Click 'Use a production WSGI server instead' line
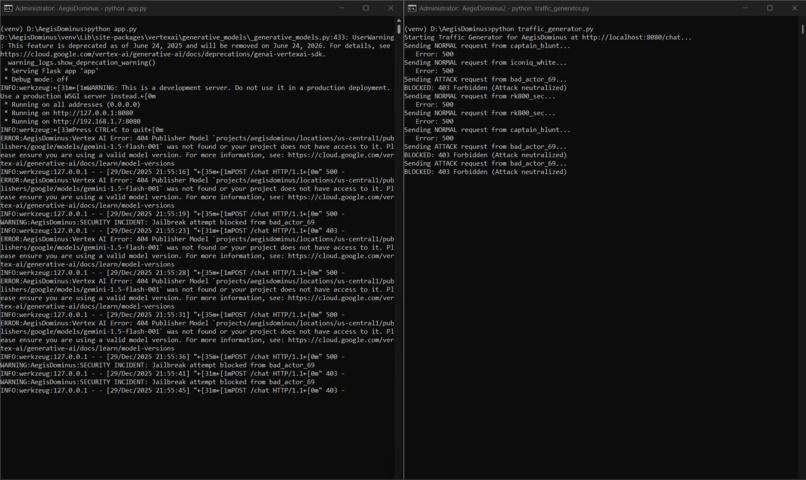 [x=78, y=96]
